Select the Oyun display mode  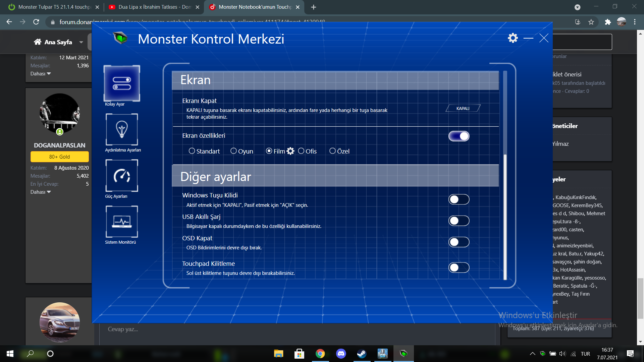coord(234,151)
